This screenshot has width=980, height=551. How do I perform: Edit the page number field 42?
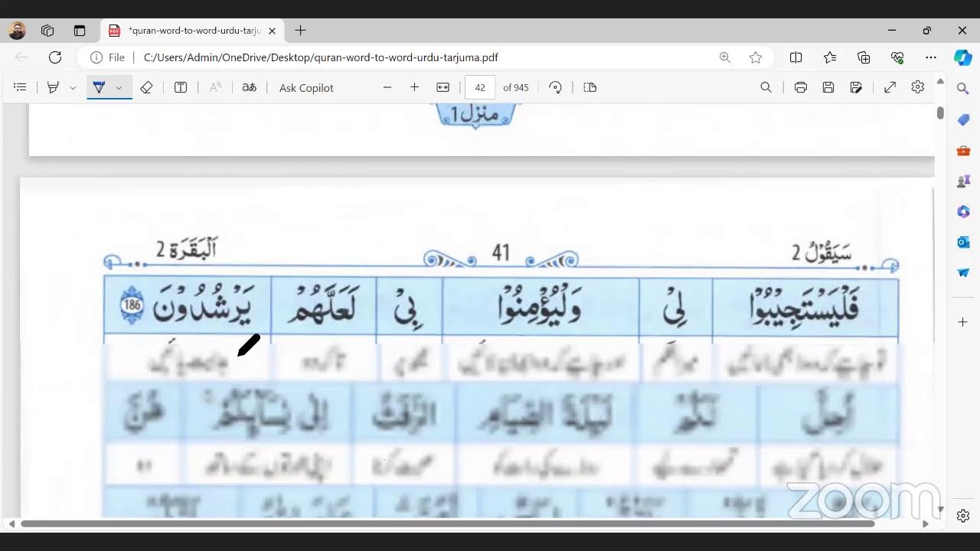[x=480, y=87]
